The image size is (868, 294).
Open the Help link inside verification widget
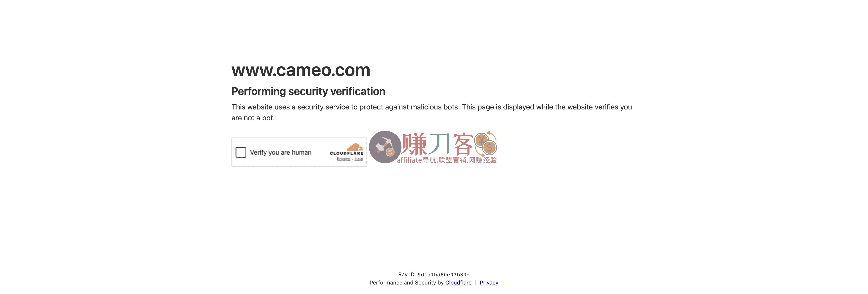coord(359,159)
